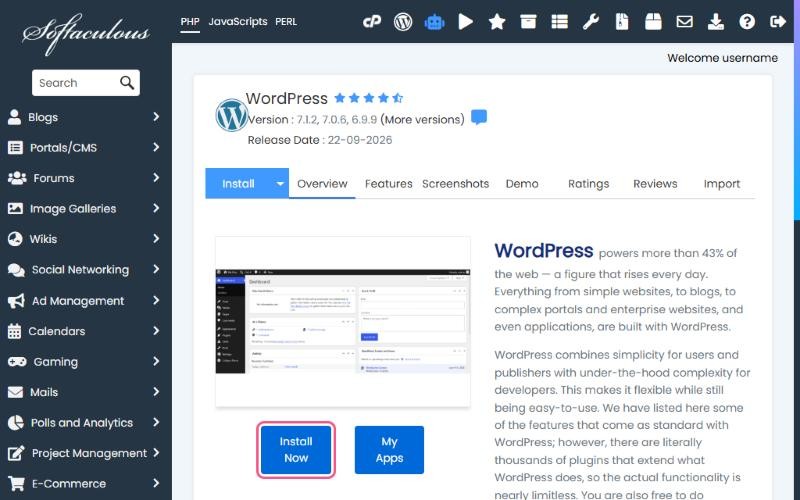Switch to the JavaScripts tab
800x500 pixels.
(x=238, y=22)
